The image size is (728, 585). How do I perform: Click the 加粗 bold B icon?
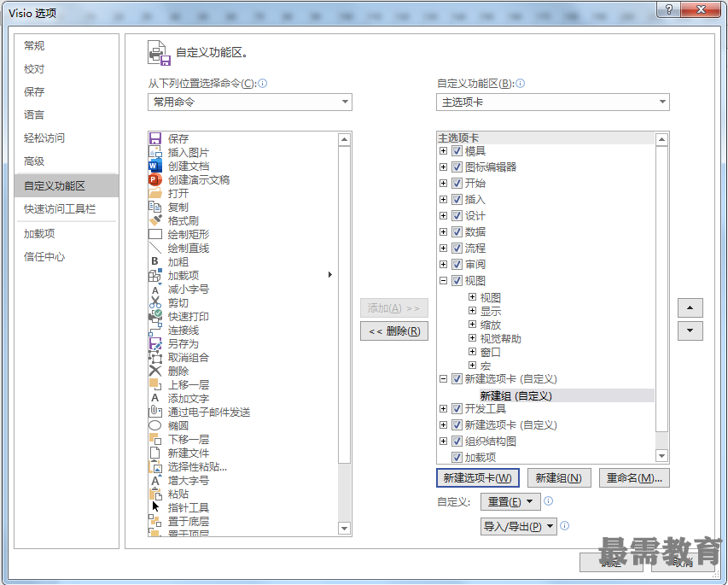click(155, 261)
